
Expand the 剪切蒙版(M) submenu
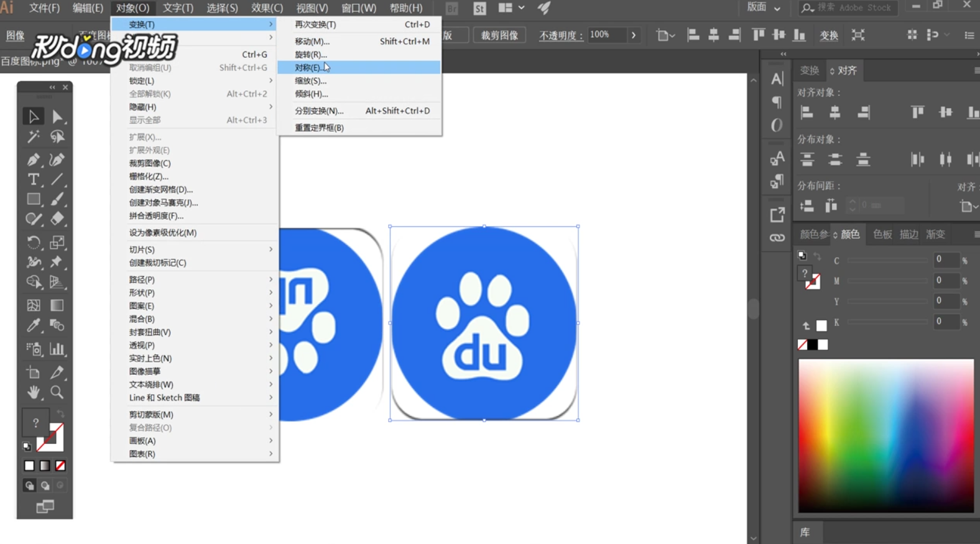(195, 415)
